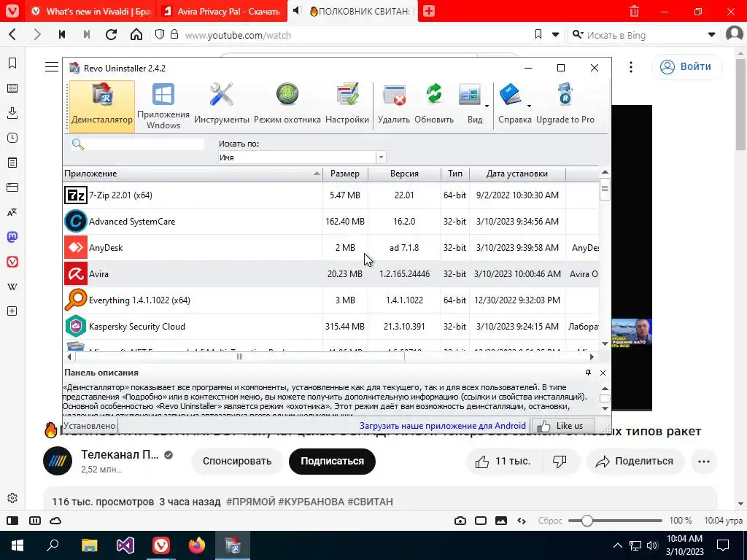This screenshot has width=747, height=560.
Task: Switch to Avira Privacy Pal tab
Action: pyautogui.click(x=222, y=11)
